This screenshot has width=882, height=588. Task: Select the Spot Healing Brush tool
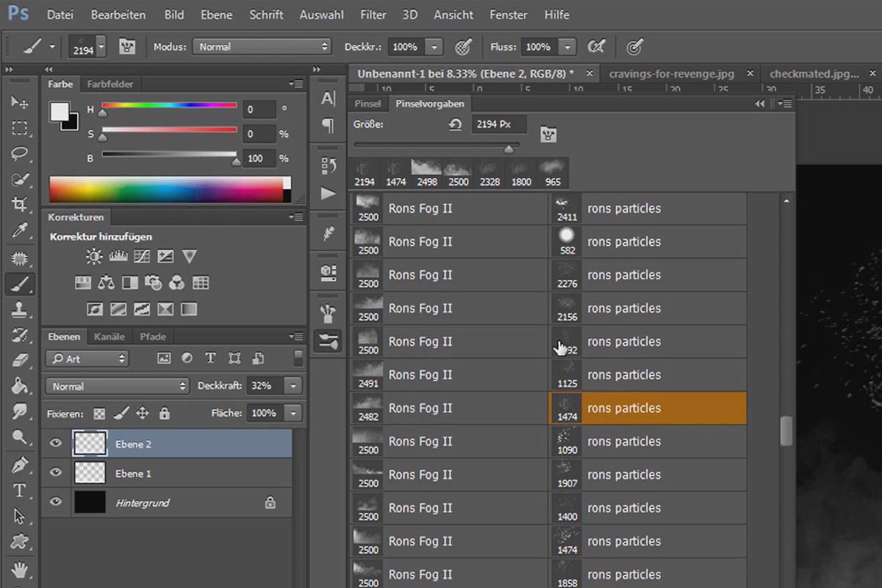coord(20,259)
